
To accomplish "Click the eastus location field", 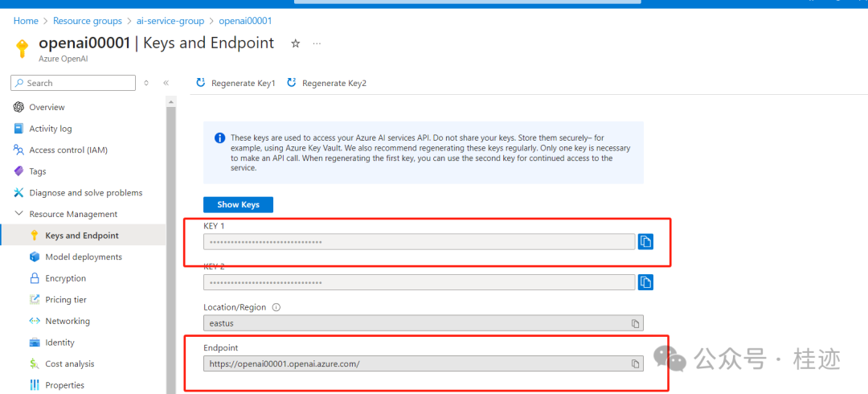I will [424, 323].
